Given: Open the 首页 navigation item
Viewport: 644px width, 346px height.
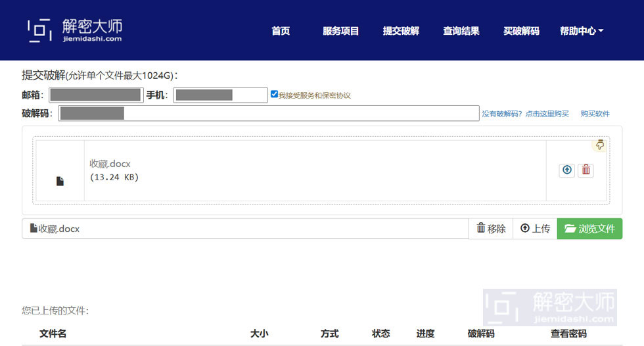Looking at the screenshot, I should pos(281,31).
